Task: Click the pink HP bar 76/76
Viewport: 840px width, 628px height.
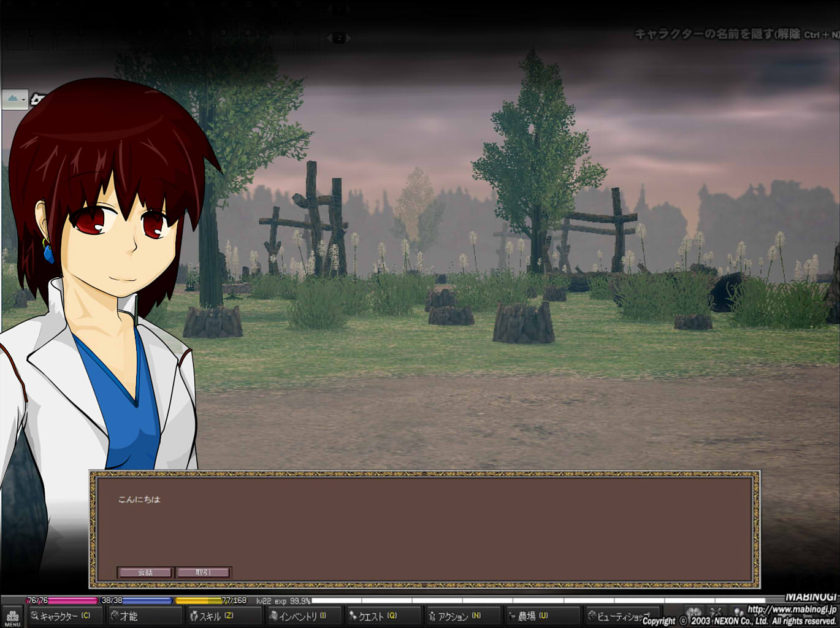Action: [x=61, y=600]
